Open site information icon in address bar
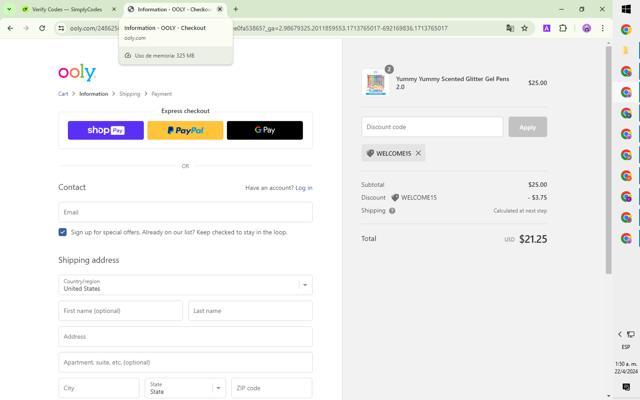This screenshot has width=640, height=400. click(x=61, y=28)
